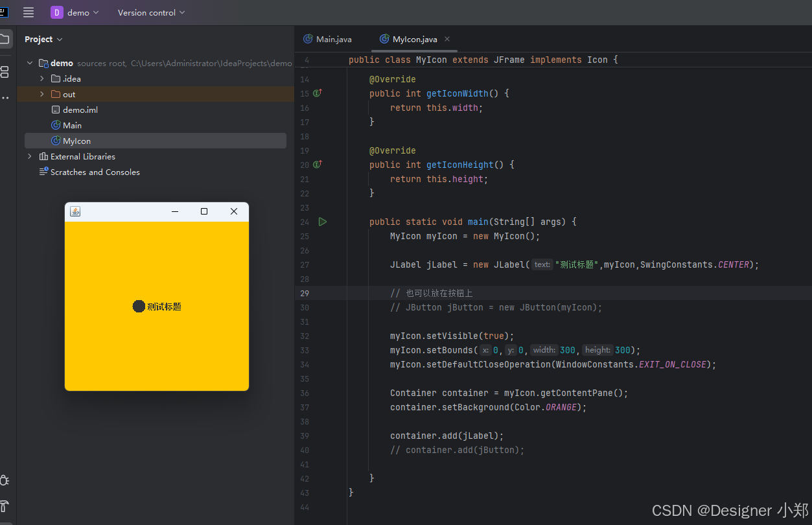812x525 pixels.
Task: Switch to the Main.java tab
Action: [x=328, y=39]
